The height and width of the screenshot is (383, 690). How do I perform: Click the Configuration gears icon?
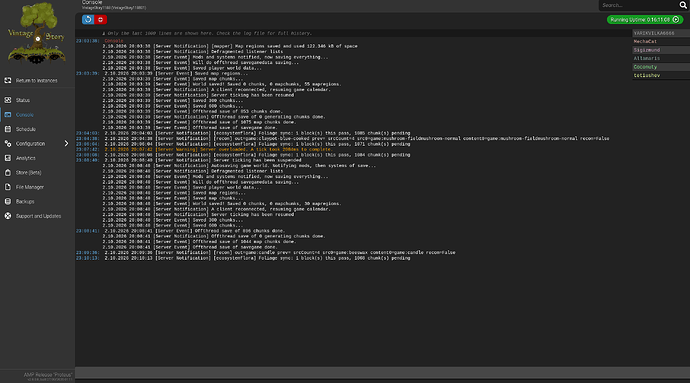coord(8,144)
